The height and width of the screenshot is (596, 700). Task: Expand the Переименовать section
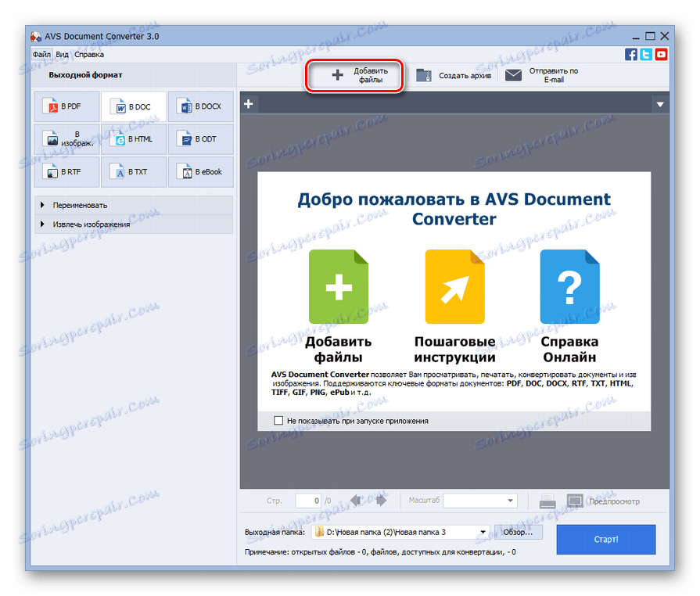(134, 206)
